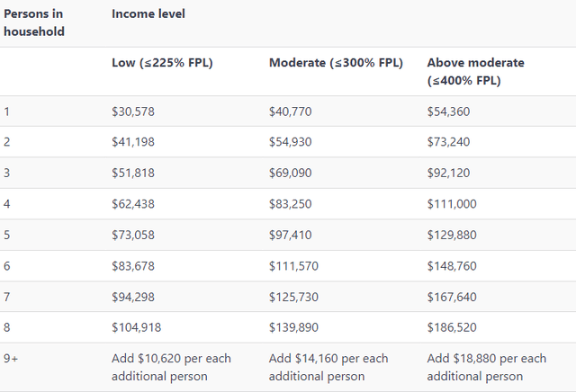This screenshot has height=392, width=576.
Task: Click the $54,930 cell
Action: [x=291, y=142]
